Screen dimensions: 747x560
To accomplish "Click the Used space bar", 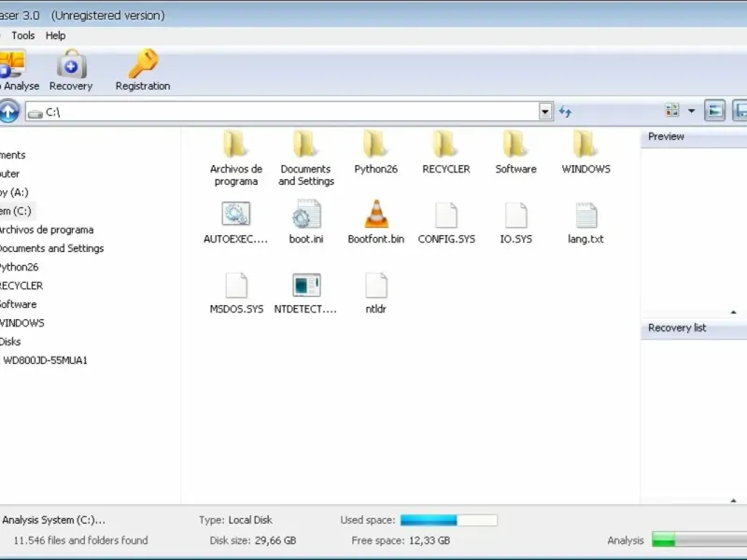I will point(449,520).
